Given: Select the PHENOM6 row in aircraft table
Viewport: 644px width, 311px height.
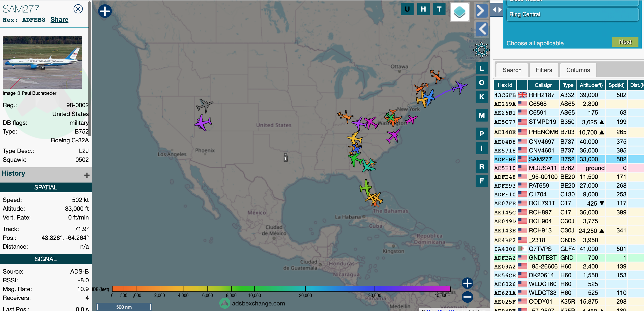Looking at the screenshot, I should coord(569,132).
